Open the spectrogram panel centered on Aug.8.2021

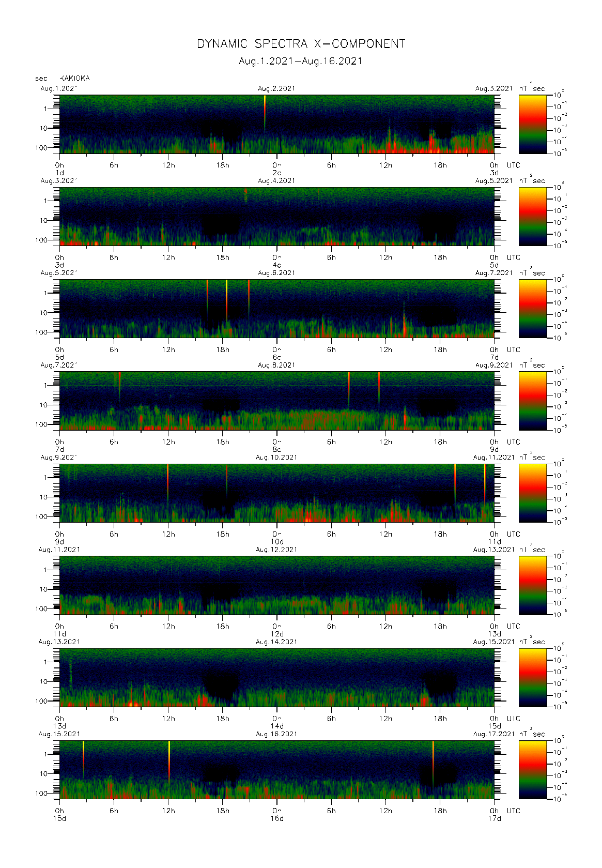point(277,401)
